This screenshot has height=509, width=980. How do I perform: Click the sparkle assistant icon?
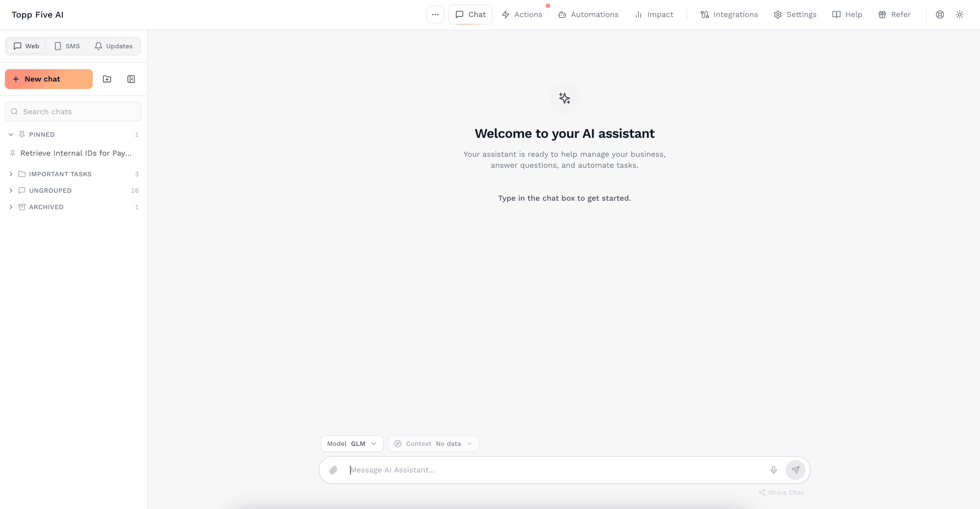coord(565,98)
